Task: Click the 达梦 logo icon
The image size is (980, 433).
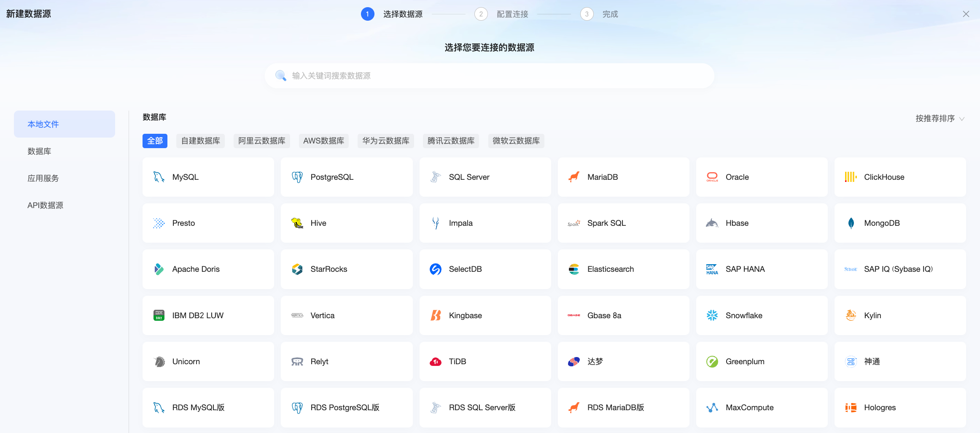Action: click(x=574, y=362)
